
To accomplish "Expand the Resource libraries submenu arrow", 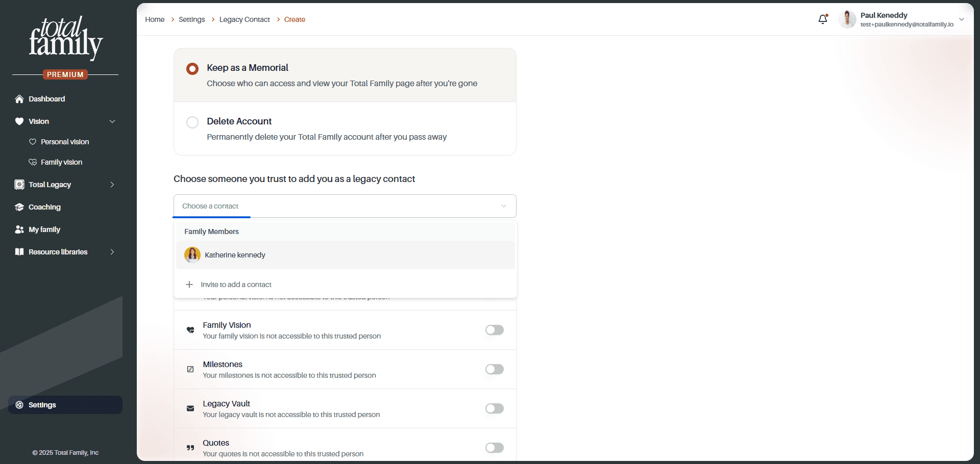I will (x=112, y=252).
